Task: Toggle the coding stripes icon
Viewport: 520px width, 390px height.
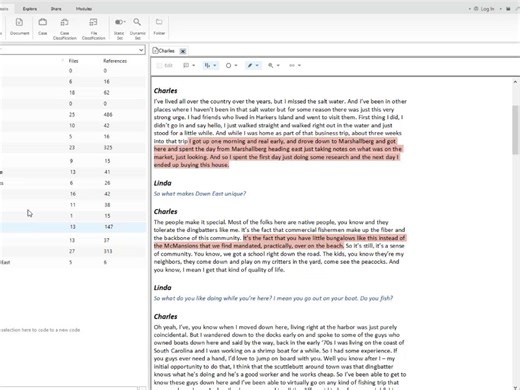Action: [207, 65]
